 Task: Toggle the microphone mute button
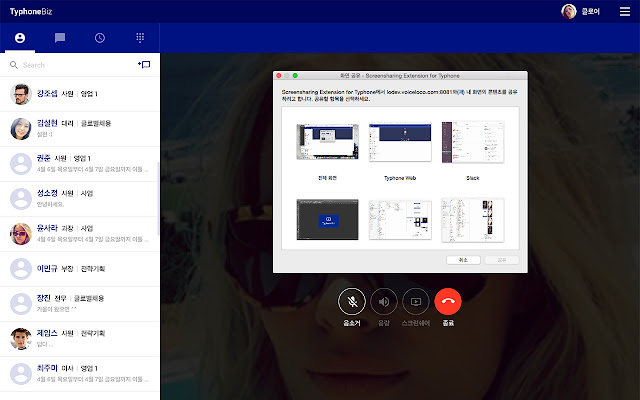coord(351,302)
